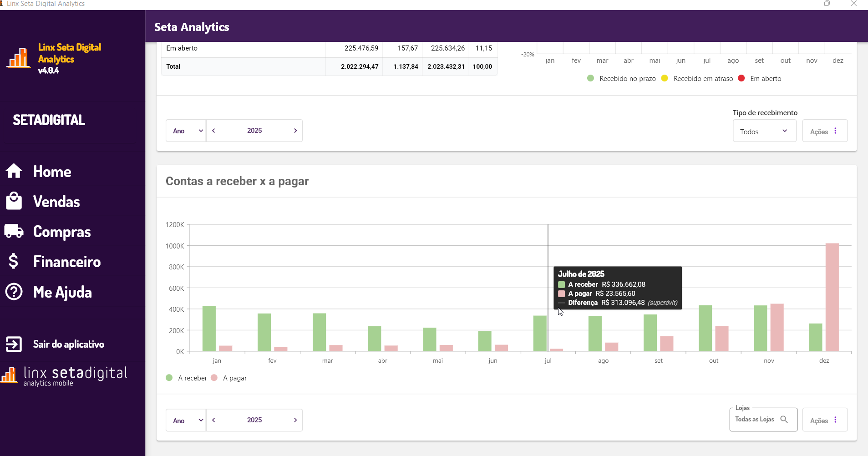Go to next year in lower chart

(295, 420)
